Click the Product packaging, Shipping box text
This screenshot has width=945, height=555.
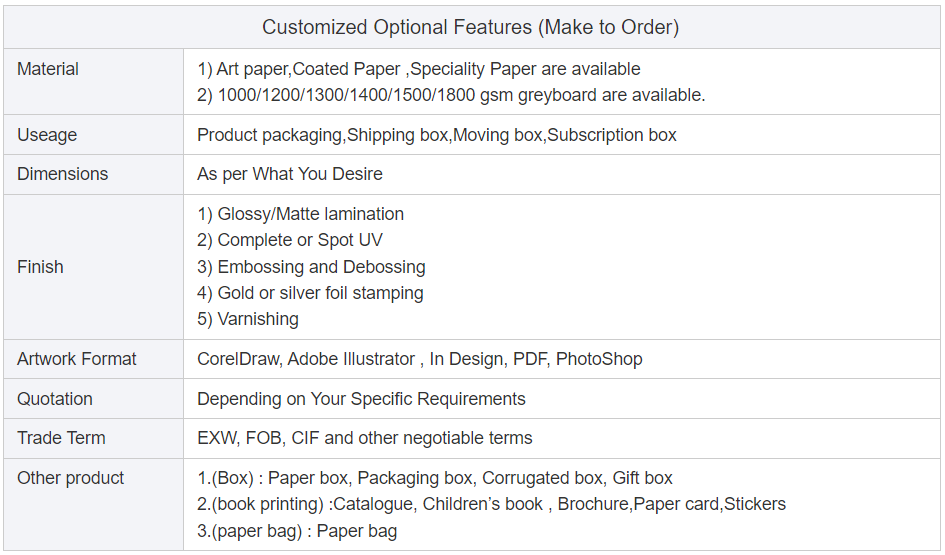tap(436, 135)
